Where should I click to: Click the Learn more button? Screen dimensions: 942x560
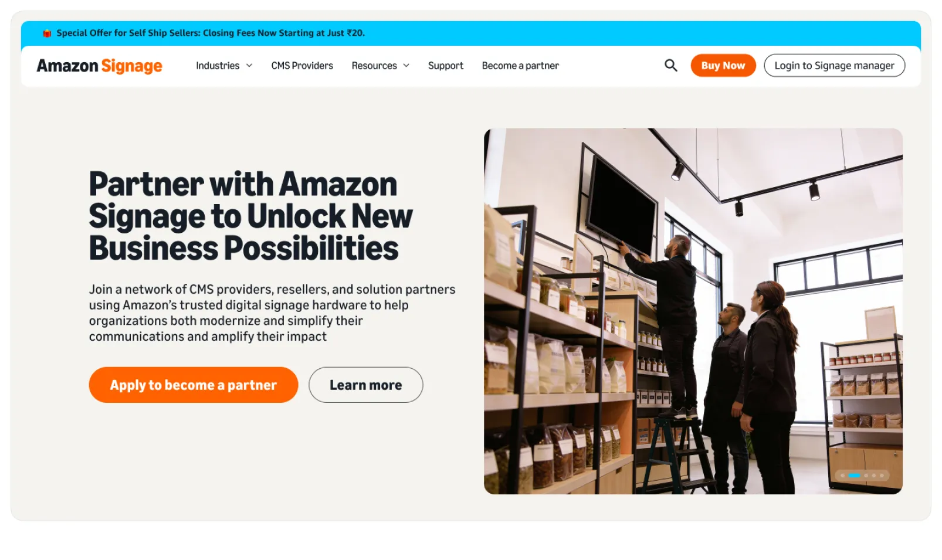coord(366,385)
